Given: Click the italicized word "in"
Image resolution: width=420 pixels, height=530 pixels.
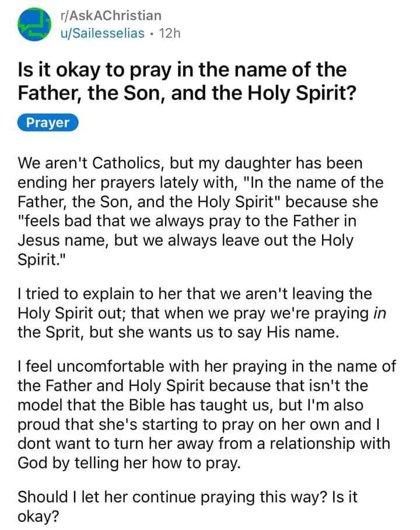Looking at the screenshot, I should 379,313.
